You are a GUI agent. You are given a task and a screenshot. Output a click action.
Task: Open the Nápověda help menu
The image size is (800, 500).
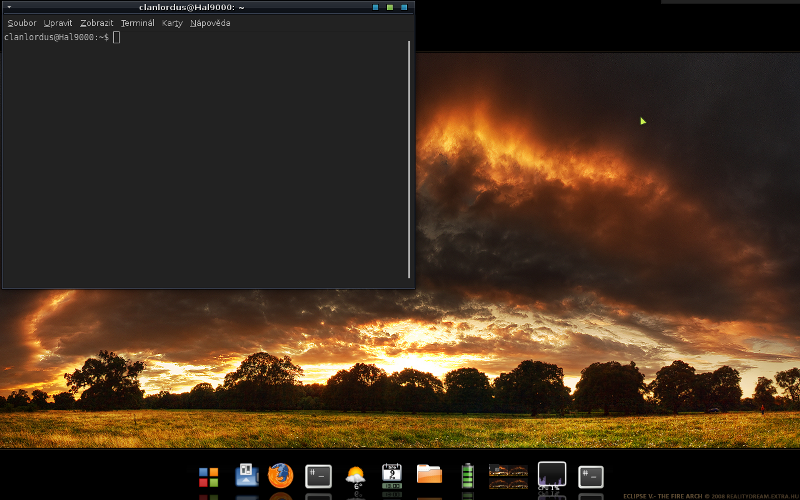(210, 23)
